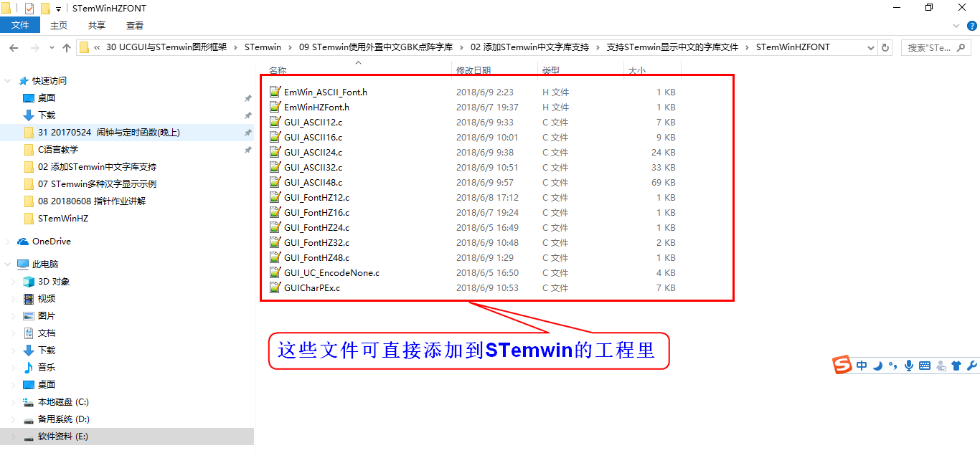The height and width of the screenshot is (453, 980).
Task: Click the help question mark icon
Action: 972,26
